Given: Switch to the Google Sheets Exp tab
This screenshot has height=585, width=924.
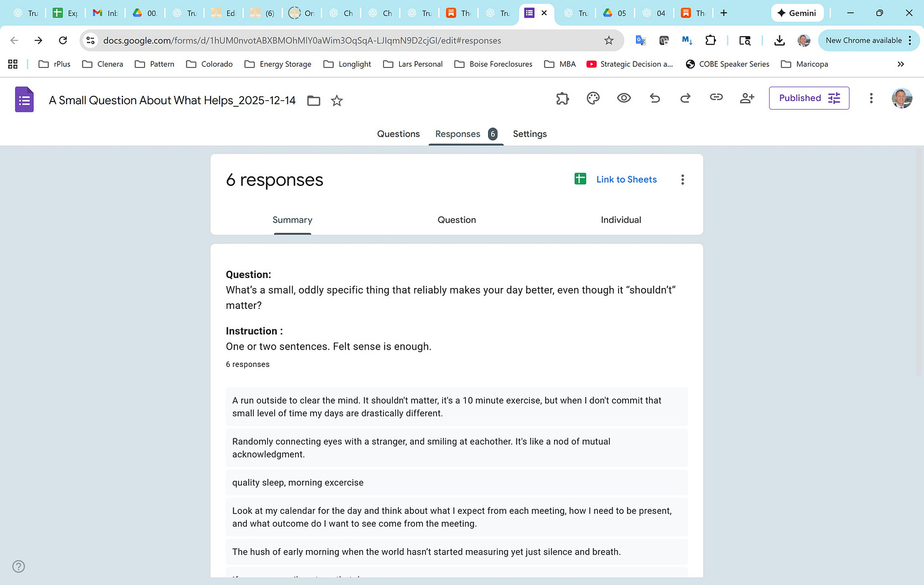Looking at the screenshot, I should click(65, 13).
